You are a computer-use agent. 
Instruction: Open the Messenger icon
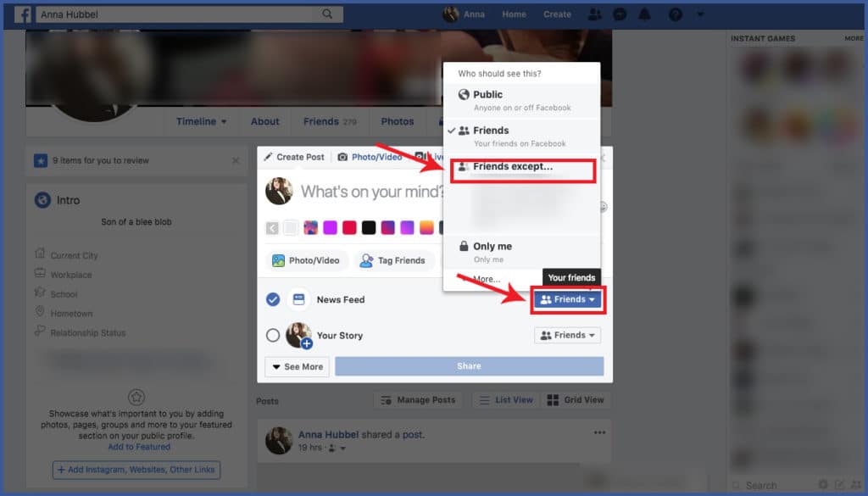click(x=620, y=14)
